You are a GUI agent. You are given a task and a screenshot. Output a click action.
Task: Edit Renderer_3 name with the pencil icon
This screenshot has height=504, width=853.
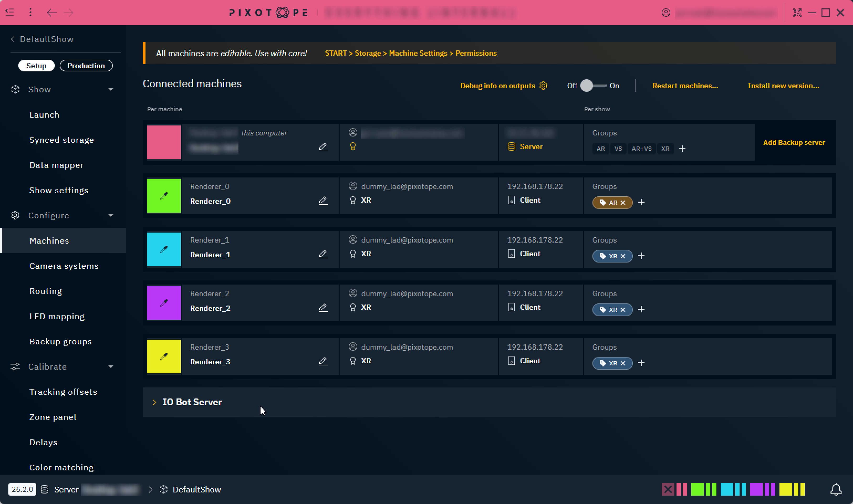pos(323,361)
